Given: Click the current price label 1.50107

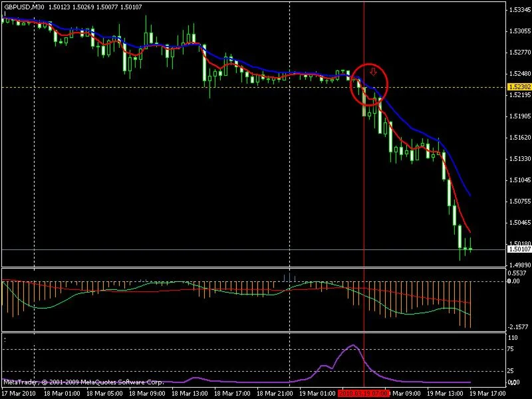Looking at the screenshot, I should [519, 249].
